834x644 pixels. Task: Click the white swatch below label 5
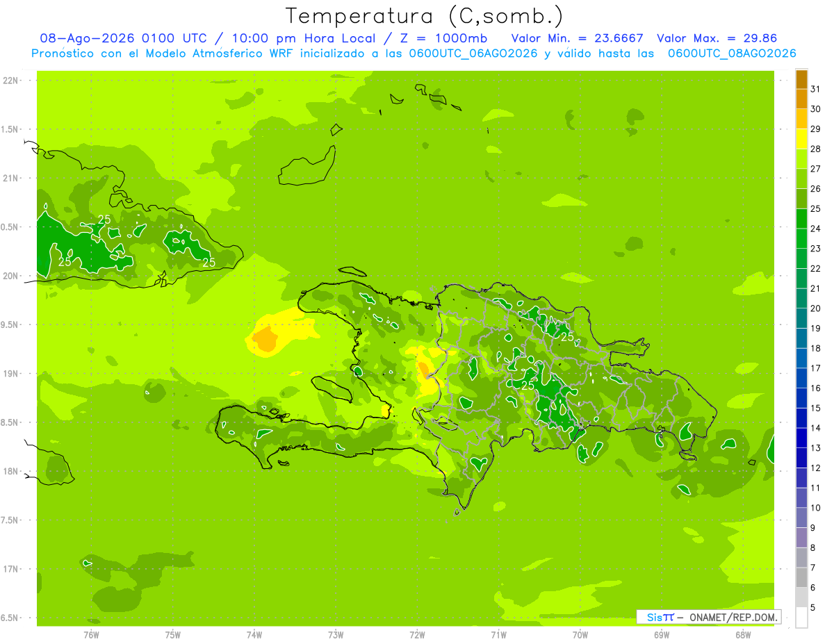click(x=801, y=618)
